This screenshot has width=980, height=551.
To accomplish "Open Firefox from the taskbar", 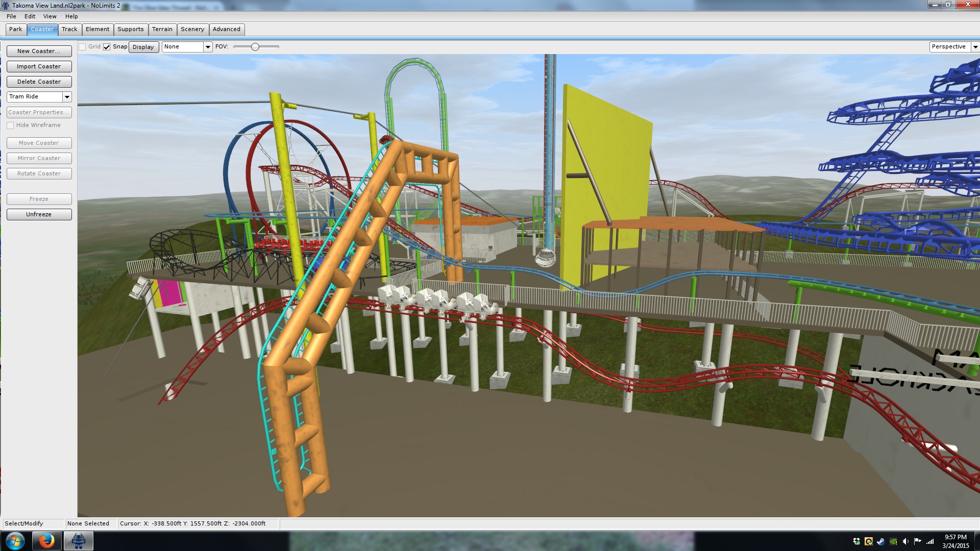I will [46, 541].
